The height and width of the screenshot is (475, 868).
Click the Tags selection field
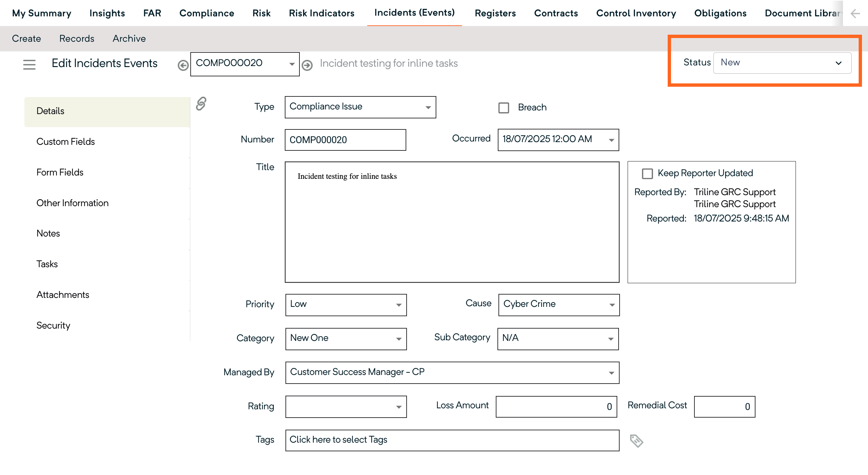click(x=452, y=441)
